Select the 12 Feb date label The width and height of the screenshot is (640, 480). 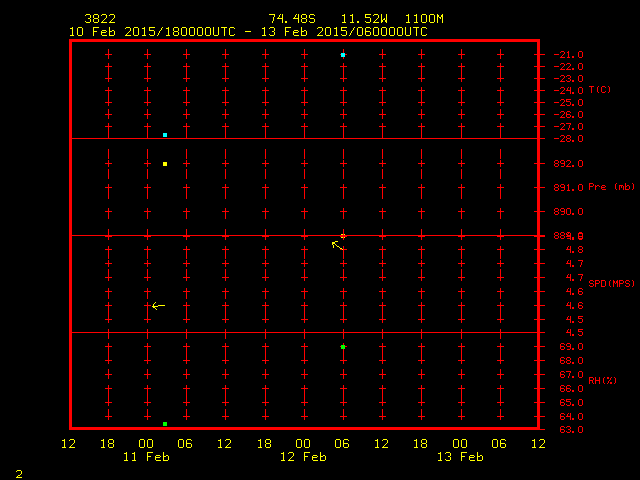click(x=303, y=457)
